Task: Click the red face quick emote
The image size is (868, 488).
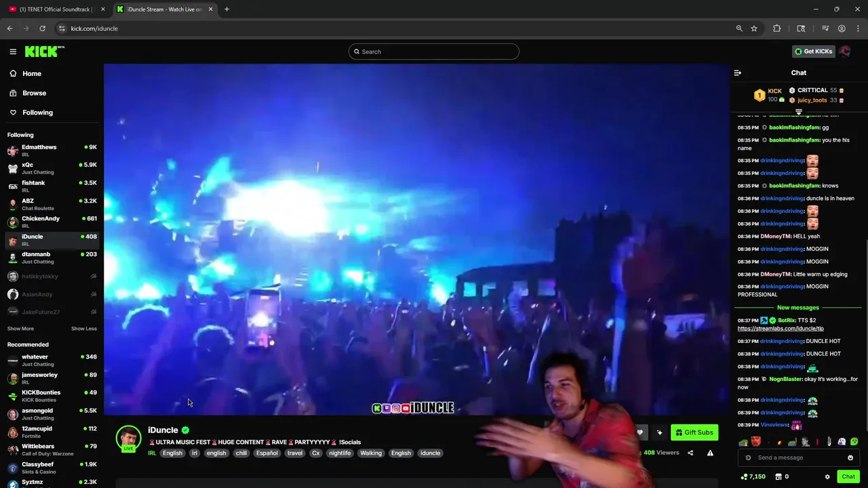Action: click(x=756, y=442)
